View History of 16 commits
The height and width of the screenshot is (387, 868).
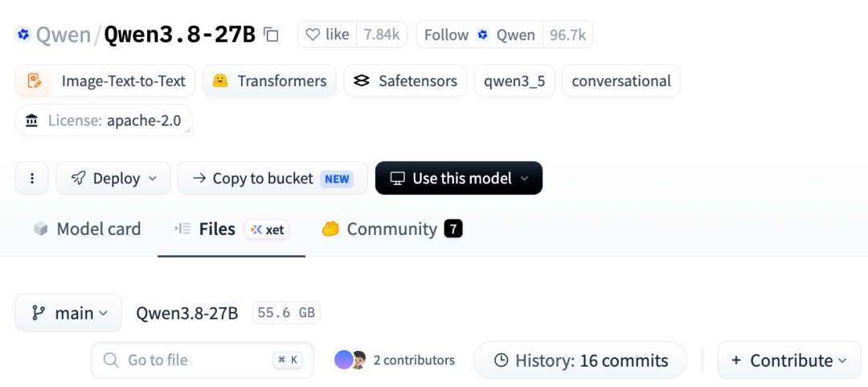click(580, 360)
